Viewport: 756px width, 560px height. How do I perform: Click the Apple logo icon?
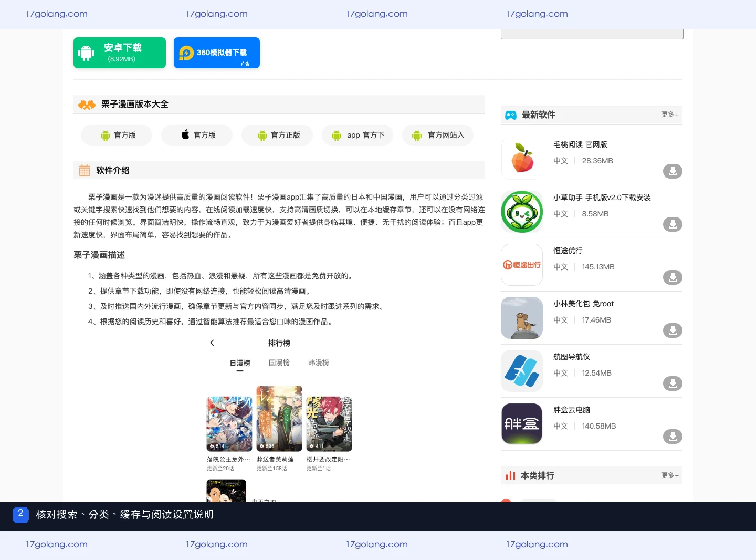point(185,134)
